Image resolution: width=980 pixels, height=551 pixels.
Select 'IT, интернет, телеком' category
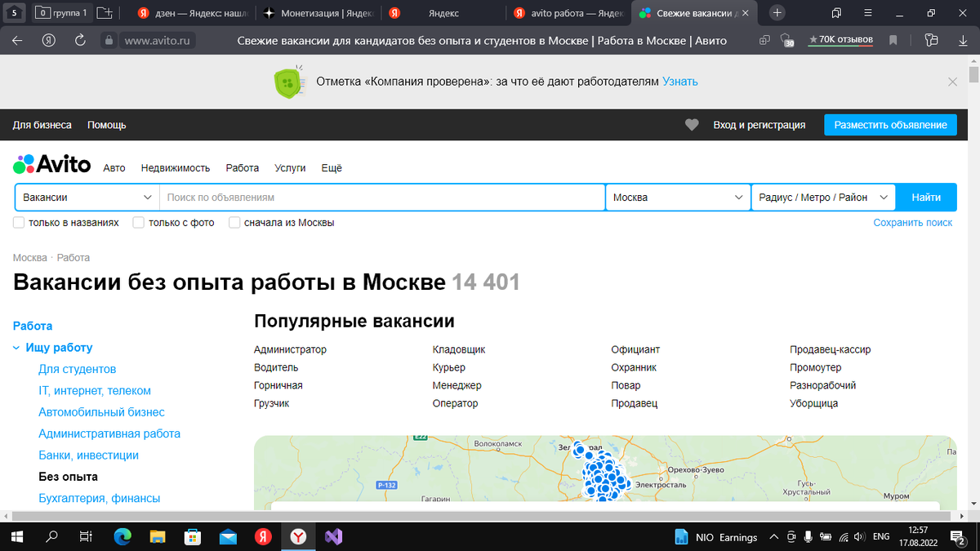tap(95, 391)
